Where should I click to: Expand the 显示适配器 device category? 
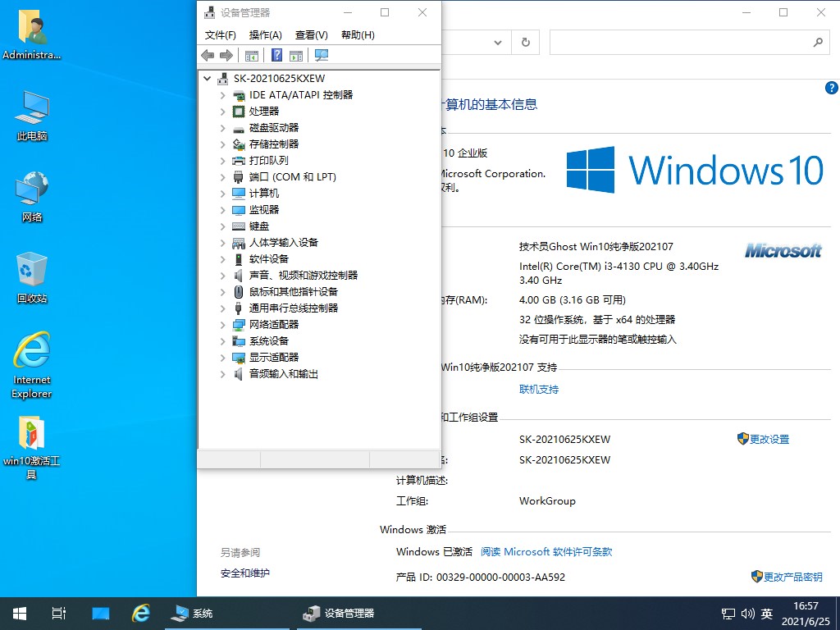(x=222, y=358)
